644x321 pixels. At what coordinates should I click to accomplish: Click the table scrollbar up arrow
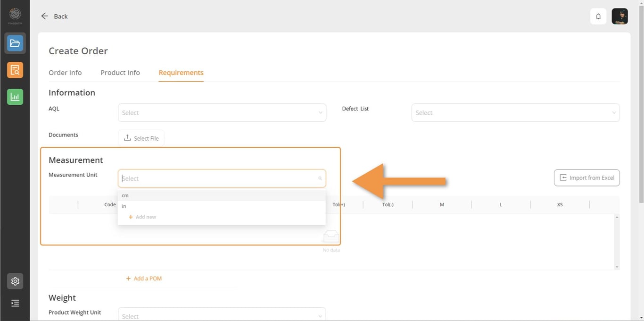pyautogui.click(x=617, y=217)
